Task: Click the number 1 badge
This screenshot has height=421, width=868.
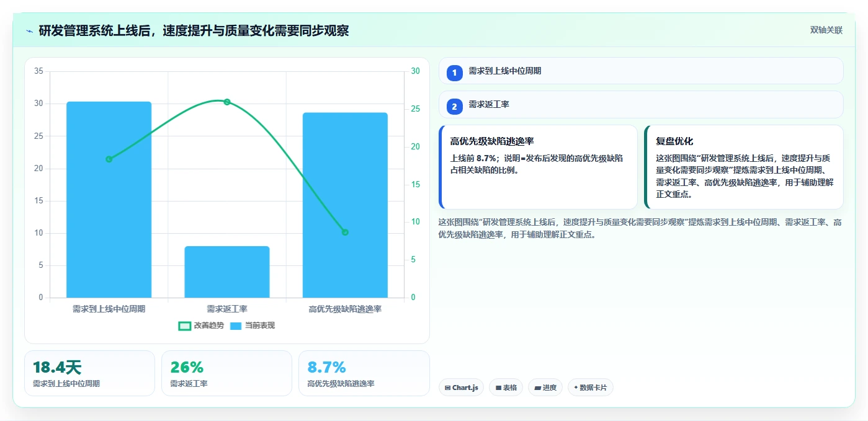Action: tap(454, 73)
